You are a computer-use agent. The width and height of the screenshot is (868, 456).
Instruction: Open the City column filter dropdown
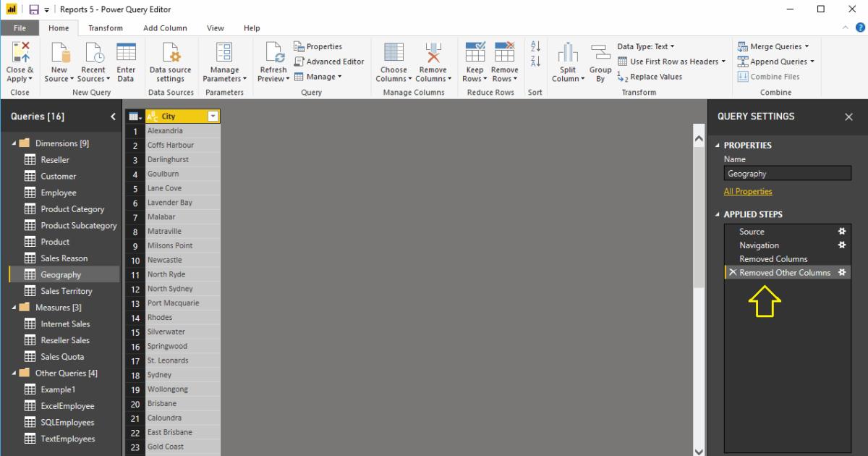click(213, 116)
